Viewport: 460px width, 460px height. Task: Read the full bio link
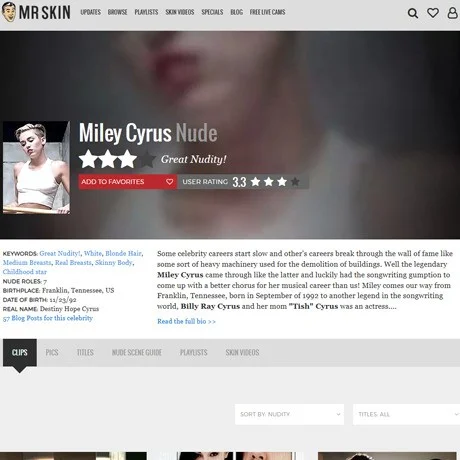[x=186, y=321]
